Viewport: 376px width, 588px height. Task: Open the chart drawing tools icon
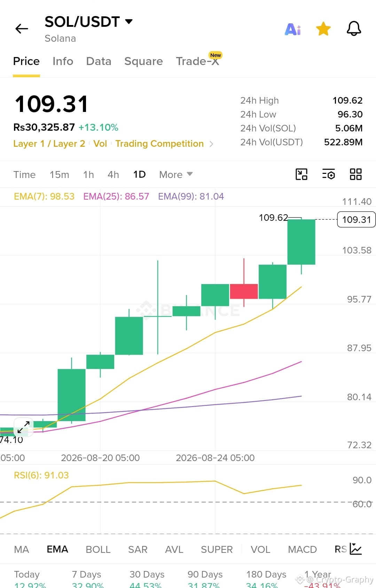click(x=301, y=174)
